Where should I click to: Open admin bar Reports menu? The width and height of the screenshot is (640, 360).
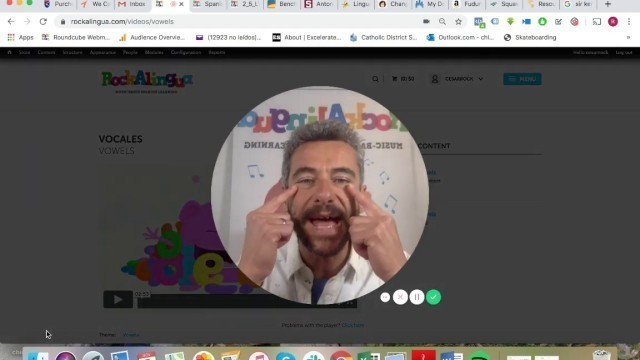217,53
